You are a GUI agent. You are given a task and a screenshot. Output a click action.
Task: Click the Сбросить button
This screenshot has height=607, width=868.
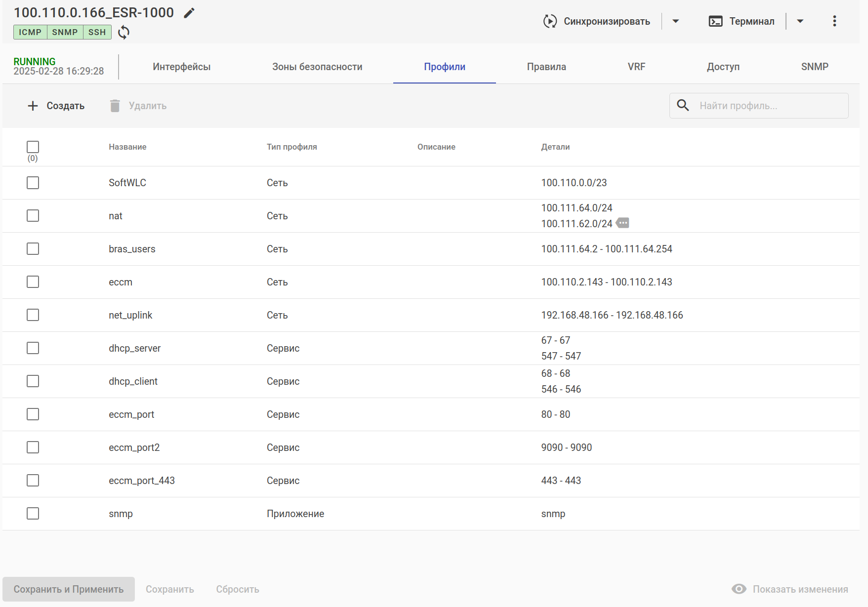(238, 589)
